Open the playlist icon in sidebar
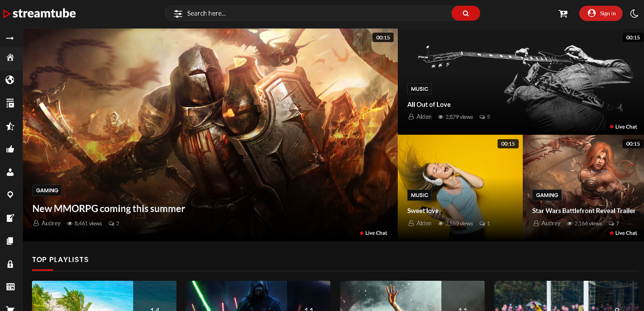This screenshot has height=311, width=644. 10,103
